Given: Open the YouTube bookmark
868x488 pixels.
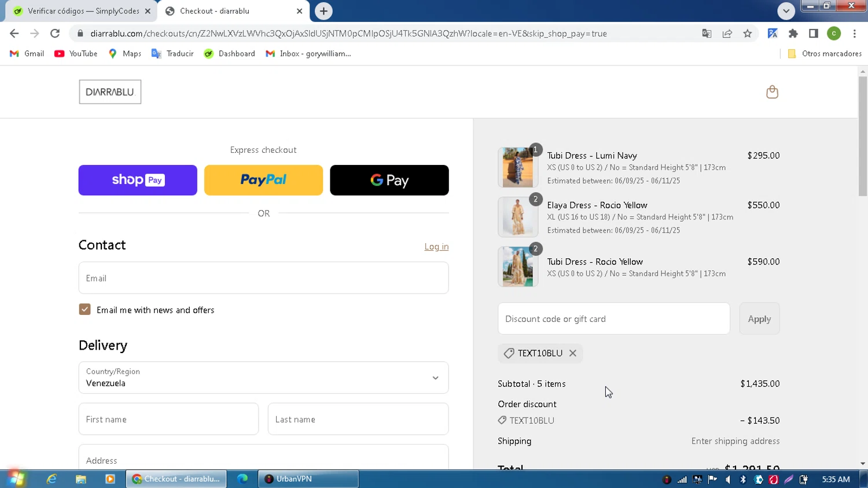Looking at the screenshot, I should (76, 54).
